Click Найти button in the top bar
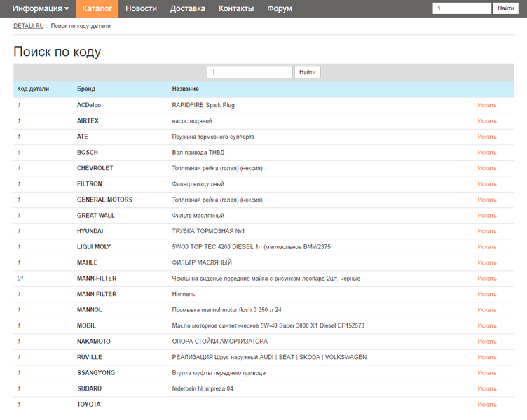This screenshot has width=527, height=420. pos(505,8)
